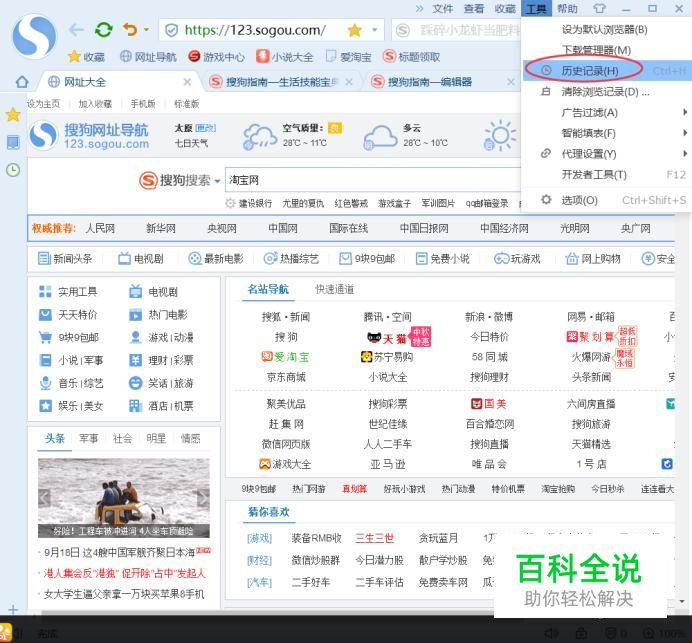Click 9块9包邮 cart icon item
The image size is (692, 643).
tap(69, 337)
